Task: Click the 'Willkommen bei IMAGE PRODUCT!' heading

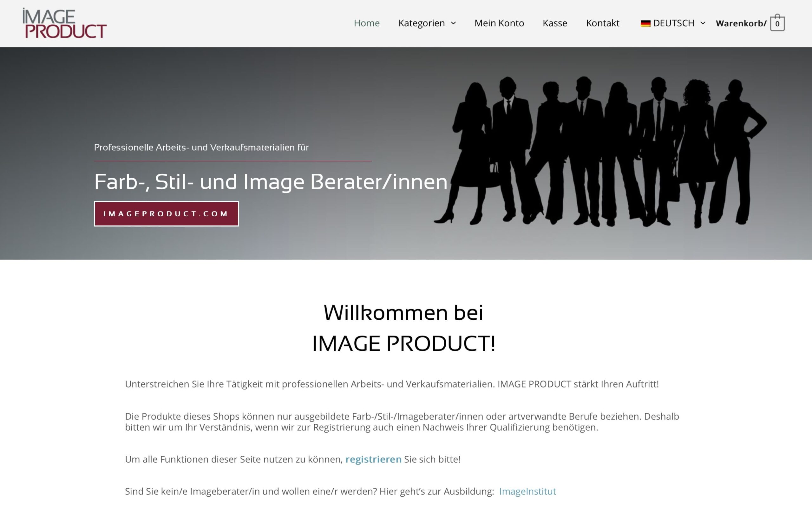Action: tap(404, 328)
